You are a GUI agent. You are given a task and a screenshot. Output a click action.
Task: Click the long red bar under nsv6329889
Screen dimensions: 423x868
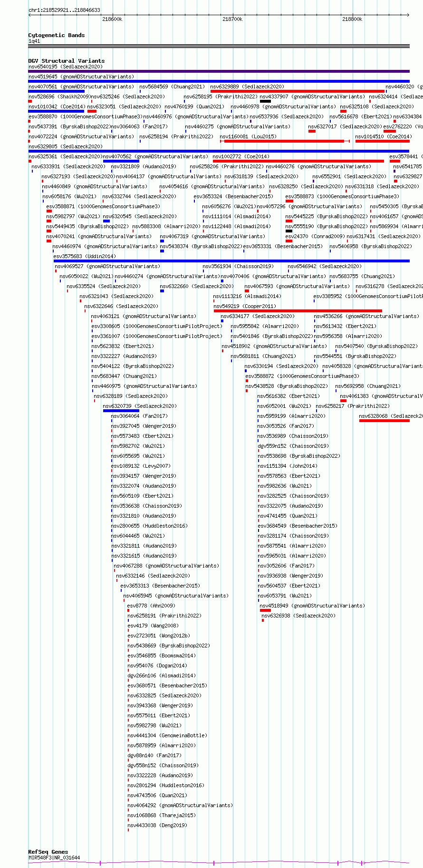(298, 91)
